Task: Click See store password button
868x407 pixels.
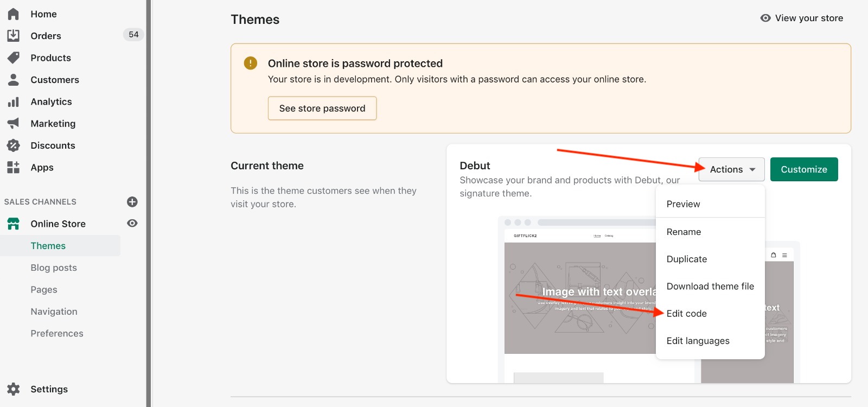Action: [x=322, y=109]
